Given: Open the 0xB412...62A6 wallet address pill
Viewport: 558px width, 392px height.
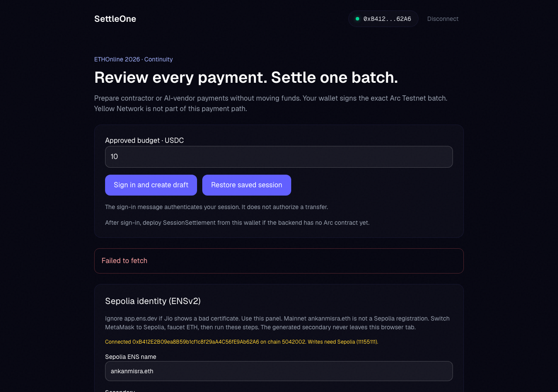Looking at the screenshot, I should click(x=383, y=19).
